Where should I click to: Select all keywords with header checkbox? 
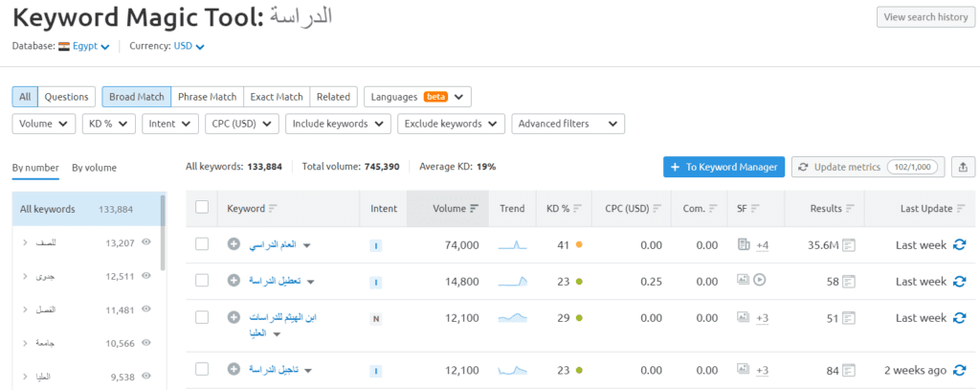point(202,207)
